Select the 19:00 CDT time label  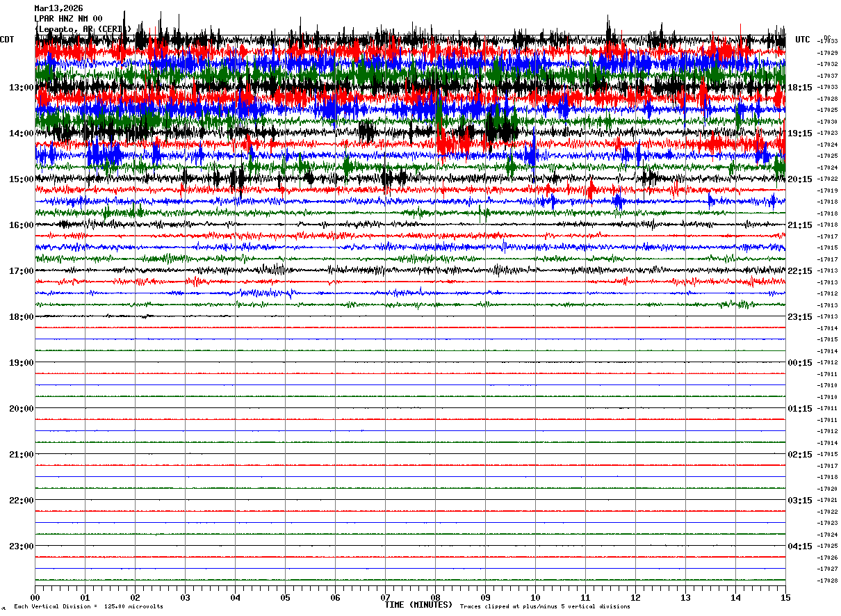[22, 363]
